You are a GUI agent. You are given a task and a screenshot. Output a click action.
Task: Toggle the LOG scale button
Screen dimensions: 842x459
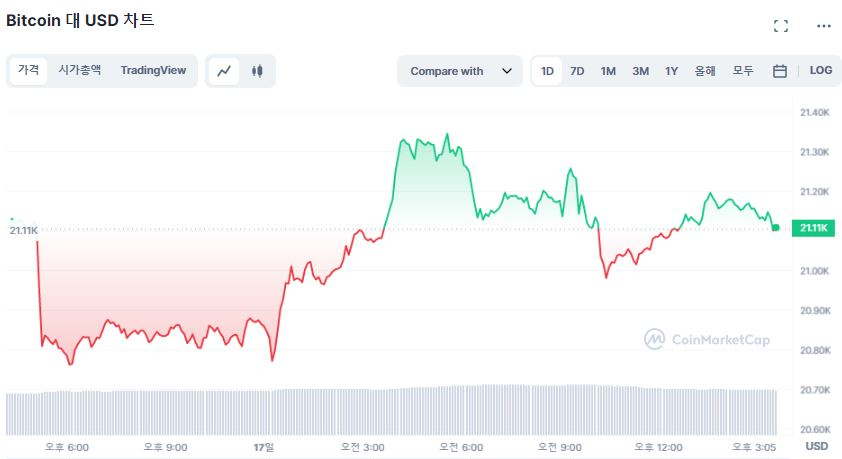point(820,71)
